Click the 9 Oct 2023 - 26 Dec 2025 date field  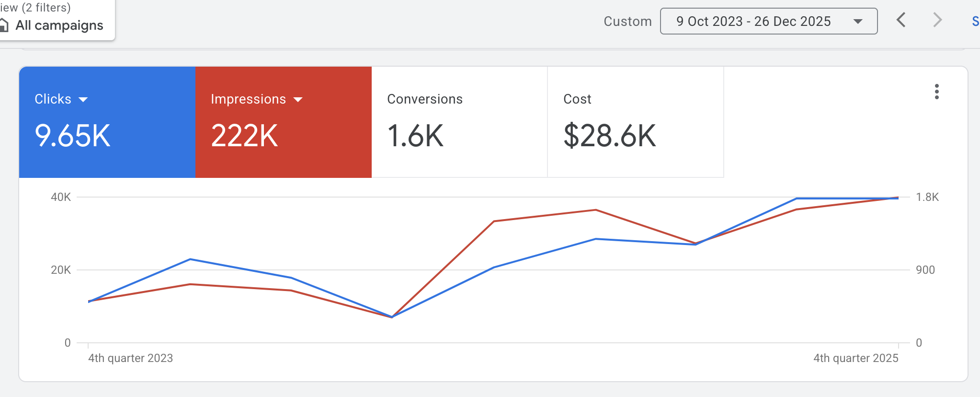tap(753, 21)
